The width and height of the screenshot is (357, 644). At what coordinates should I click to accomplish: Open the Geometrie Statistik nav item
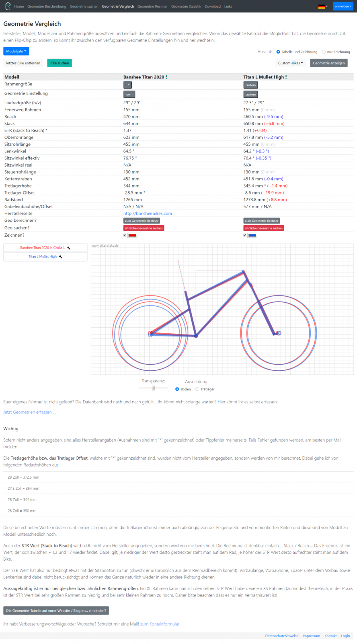click(186, 6)
